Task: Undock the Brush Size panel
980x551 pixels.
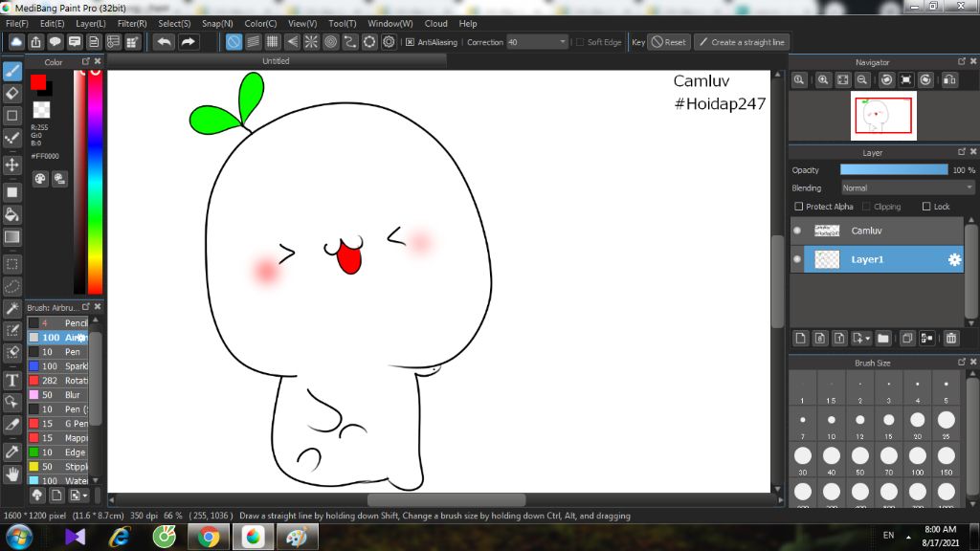Action: pos(962,362)
